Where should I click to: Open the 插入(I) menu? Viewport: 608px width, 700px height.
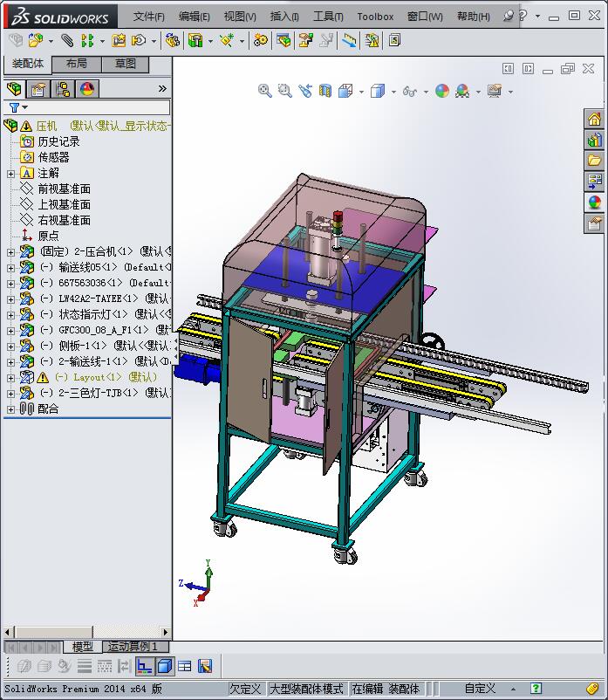(x=284, y=17)
